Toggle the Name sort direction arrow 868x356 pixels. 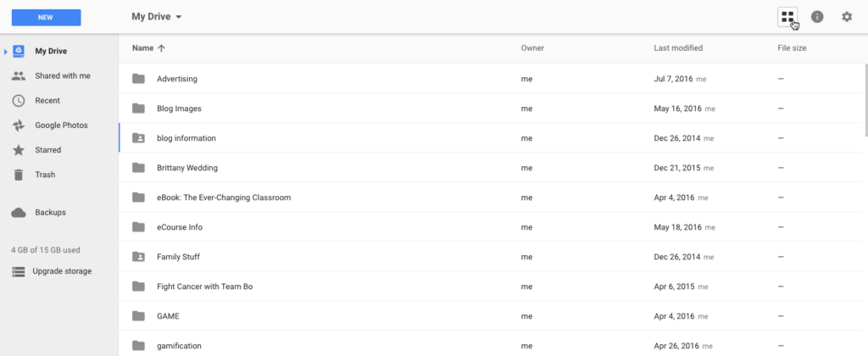point(162,48)
